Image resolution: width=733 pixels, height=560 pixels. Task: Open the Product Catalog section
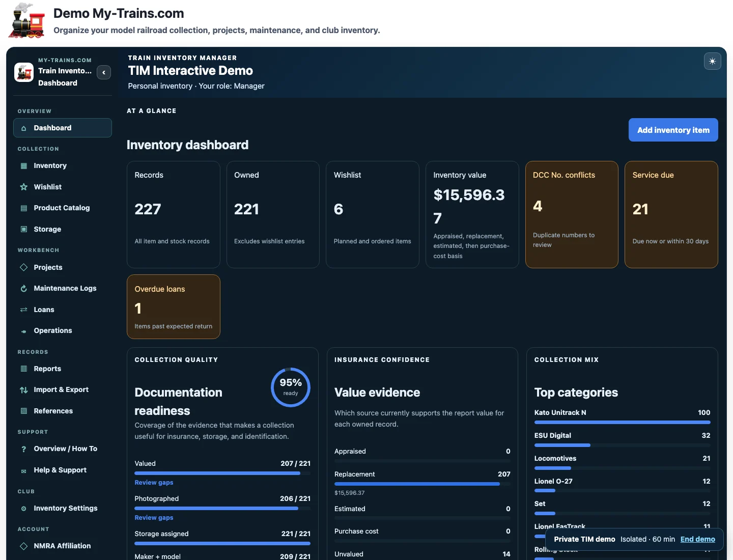click(x=63, y=208)
